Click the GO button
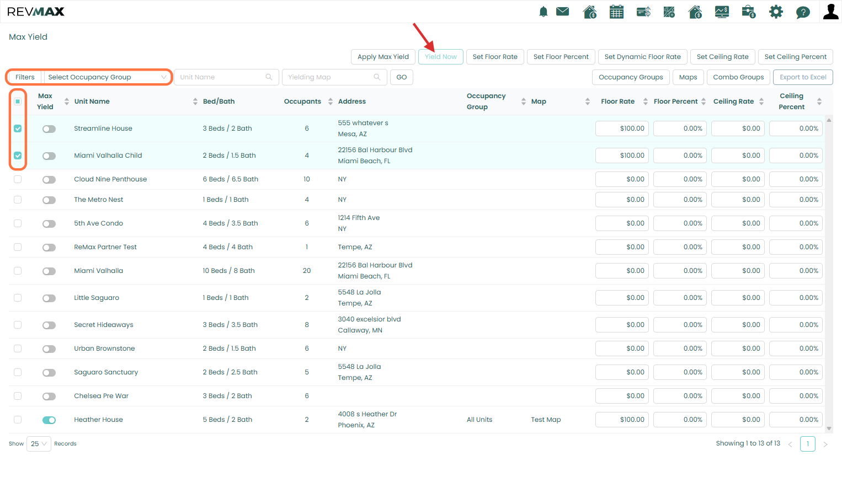 (x=402, y=77)
